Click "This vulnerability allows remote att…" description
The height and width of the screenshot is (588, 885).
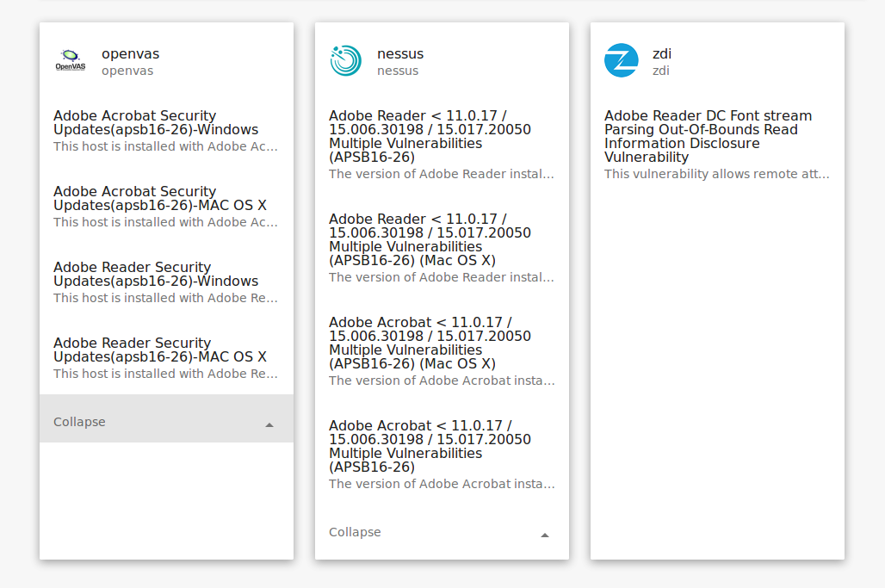point(717,174)
